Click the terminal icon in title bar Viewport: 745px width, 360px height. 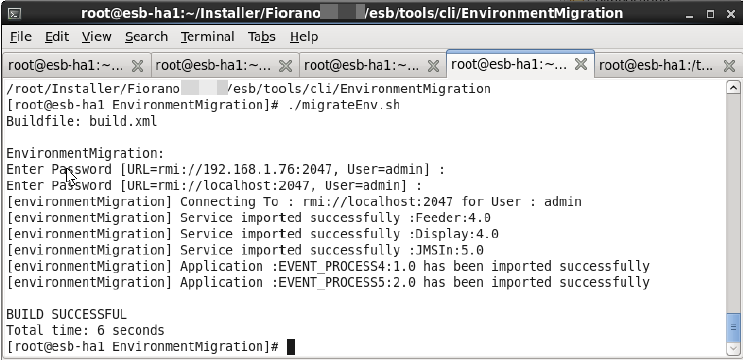tap(15, 13)
